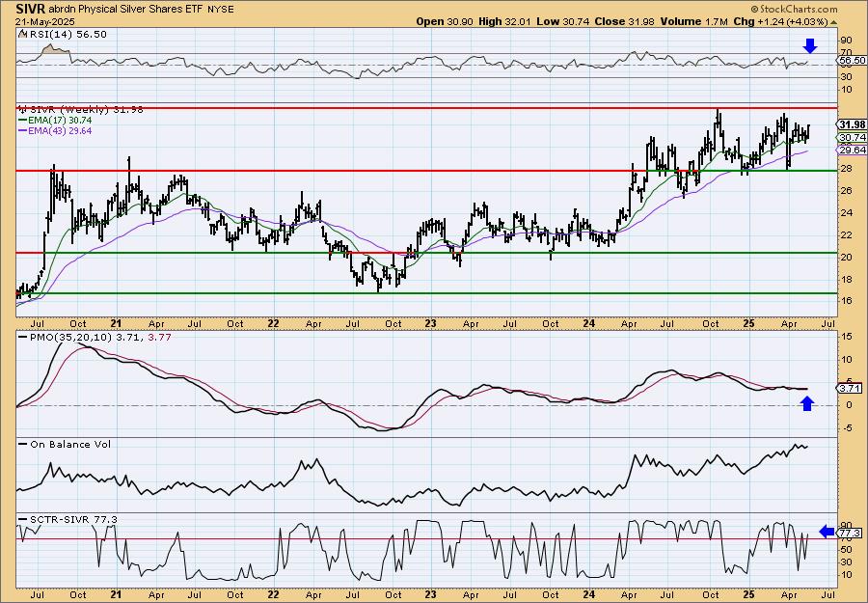Open the StockCharts.com copyright link
868x603 pixels.
tap(794, 9)
